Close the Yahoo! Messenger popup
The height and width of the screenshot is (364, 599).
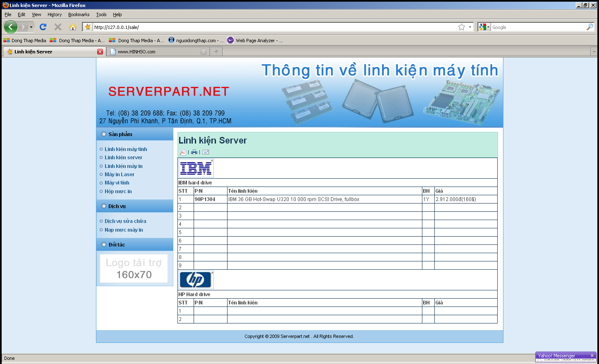click(592, 356)
